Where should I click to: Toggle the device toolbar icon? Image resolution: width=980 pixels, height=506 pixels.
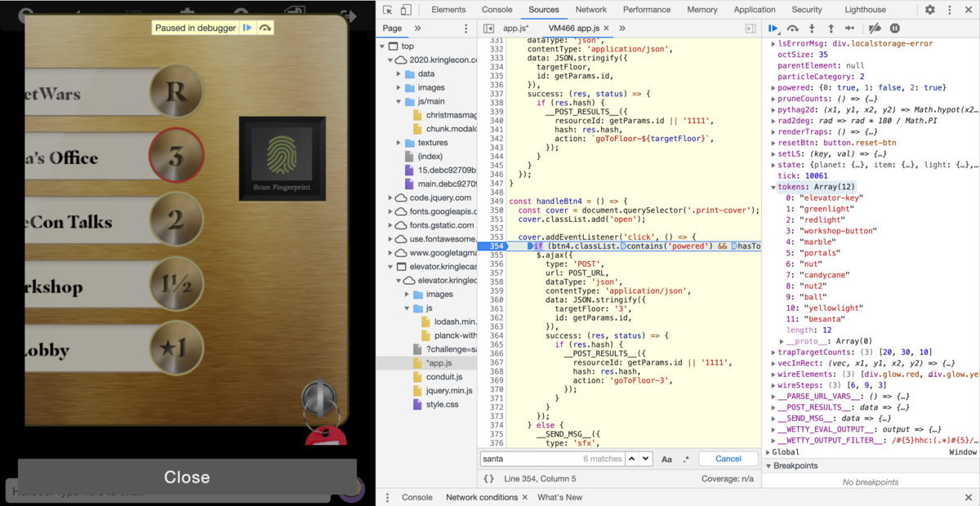pos(406,10)
